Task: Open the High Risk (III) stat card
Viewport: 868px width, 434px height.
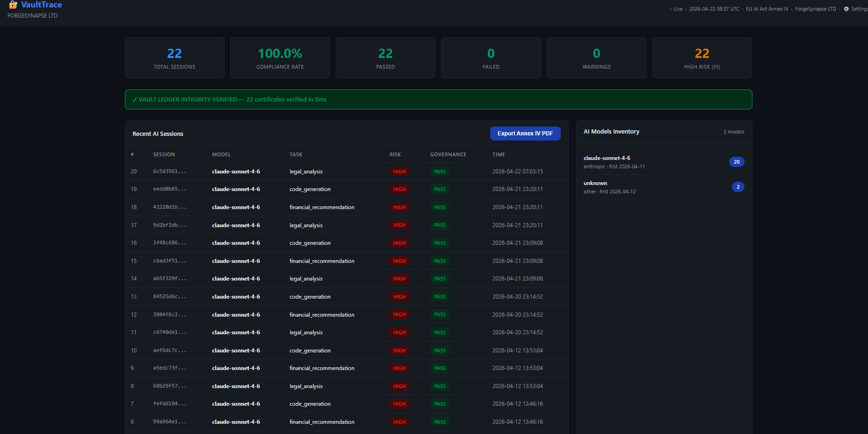Action: pos(702,58)
